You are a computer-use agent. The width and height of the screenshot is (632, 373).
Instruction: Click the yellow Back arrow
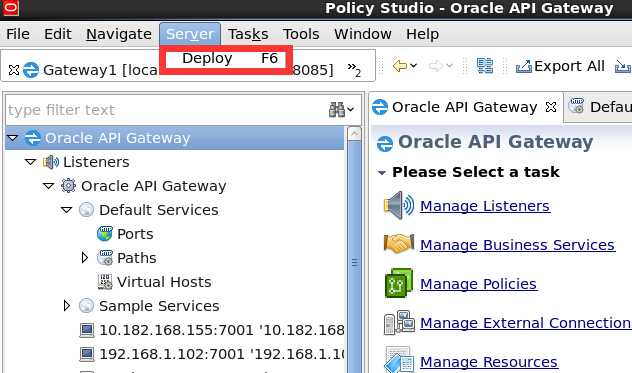pos(399,66)
